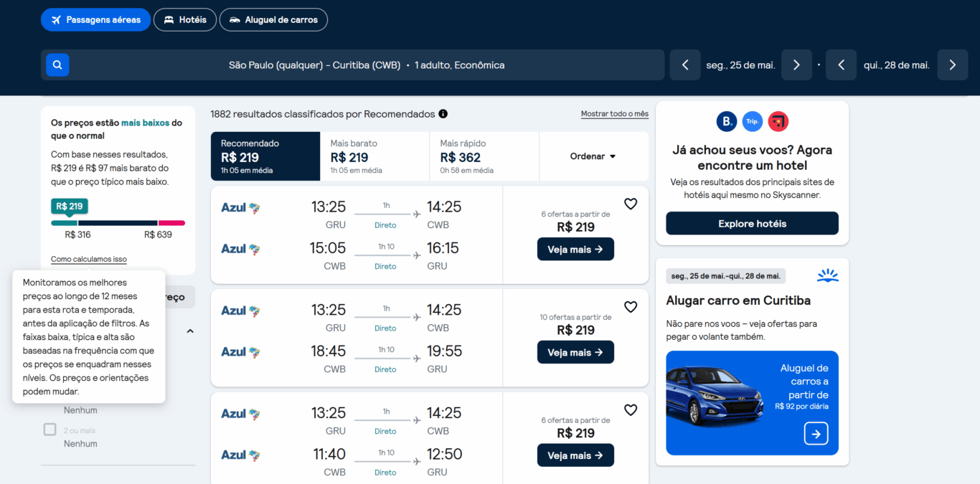The width and height of the screenshot is (980, 484).
Task: Open the Como calculamos isso link
Action: [x=88, y=259]
